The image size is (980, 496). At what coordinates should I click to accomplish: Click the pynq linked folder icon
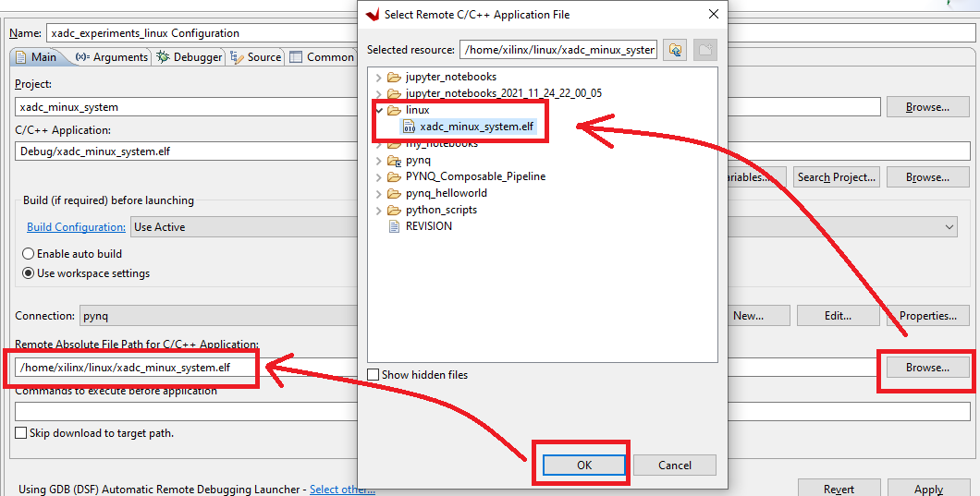point(394,161)
